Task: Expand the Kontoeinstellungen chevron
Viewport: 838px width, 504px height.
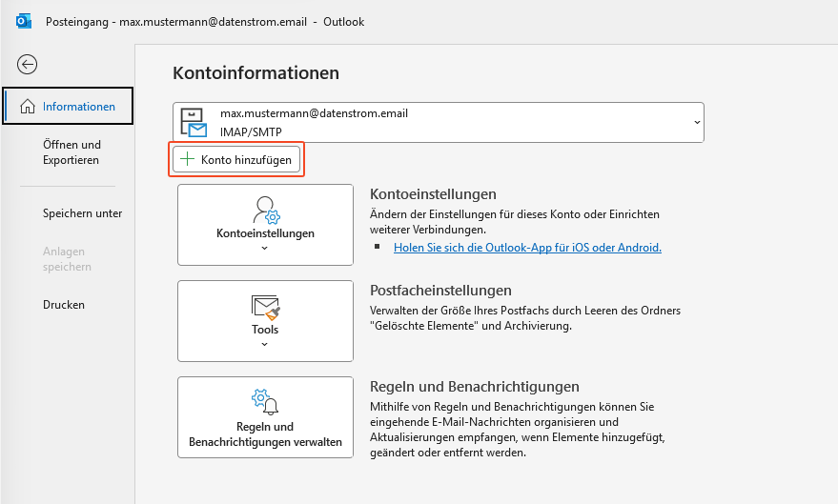Action: 264,248
